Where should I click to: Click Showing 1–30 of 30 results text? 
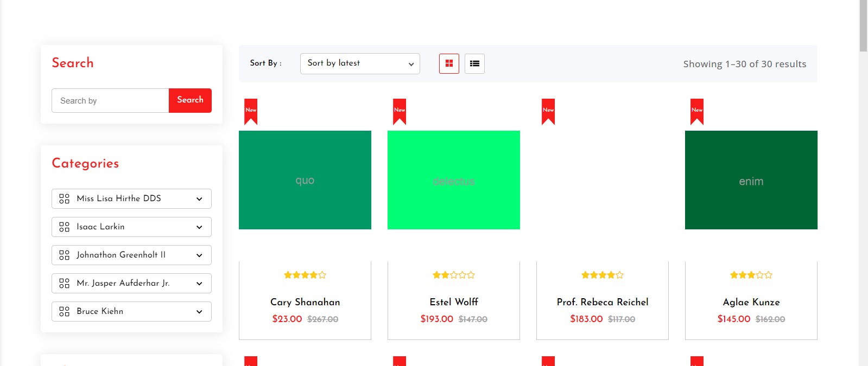click(x=745, y=64)
